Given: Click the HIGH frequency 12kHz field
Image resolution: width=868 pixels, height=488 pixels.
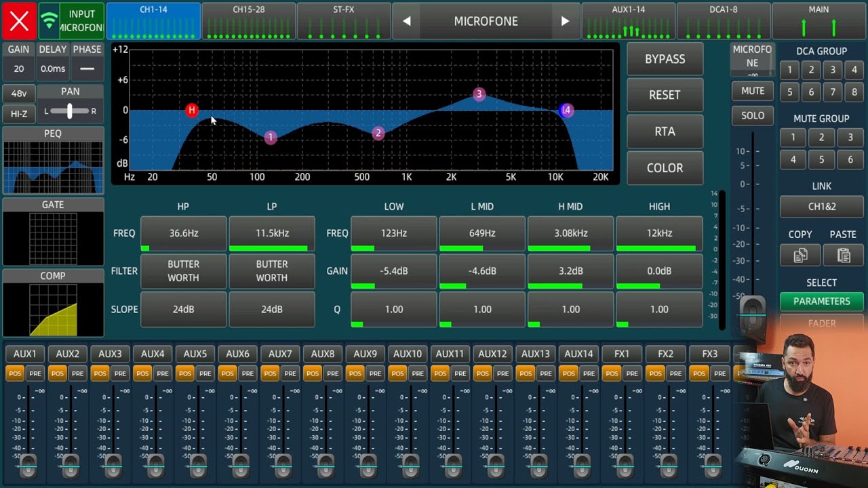Looking at the screenshot, I should (x=659, y=233).
